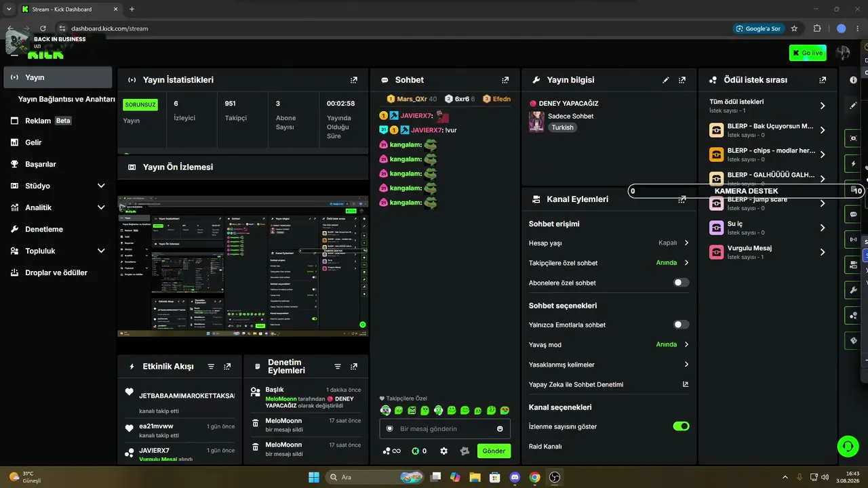Pop out the Ödül istek sırası panel

coord(823,80)
